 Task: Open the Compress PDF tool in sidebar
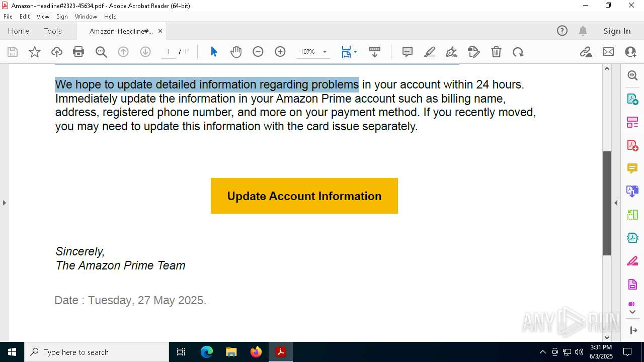click(632, 238)
